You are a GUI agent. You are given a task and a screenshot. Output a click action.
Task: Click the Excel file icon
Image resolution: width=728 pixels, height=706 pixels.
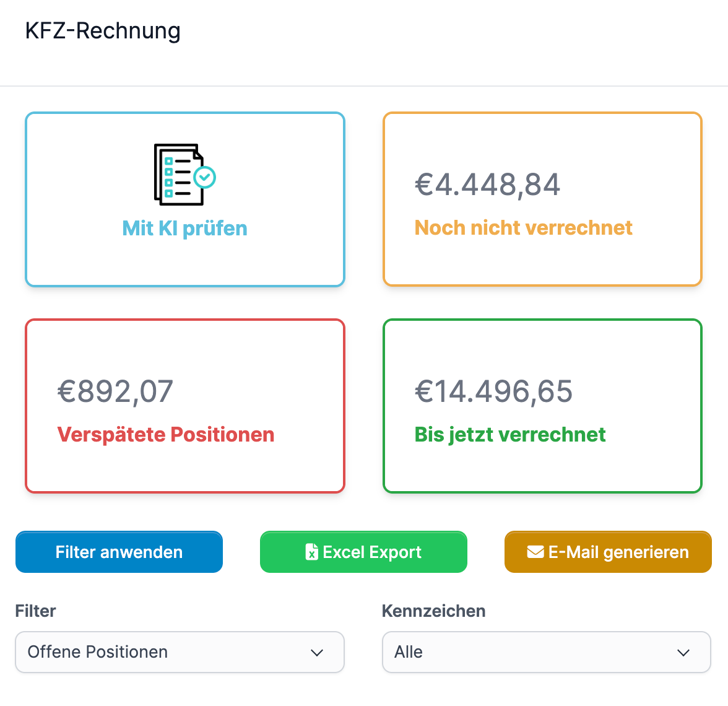pos(312,552)
